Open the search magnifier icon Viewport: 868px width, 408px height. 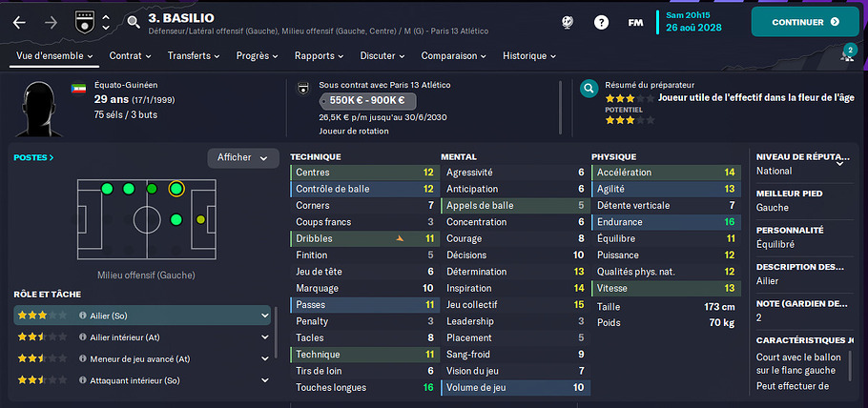point(132,22)
